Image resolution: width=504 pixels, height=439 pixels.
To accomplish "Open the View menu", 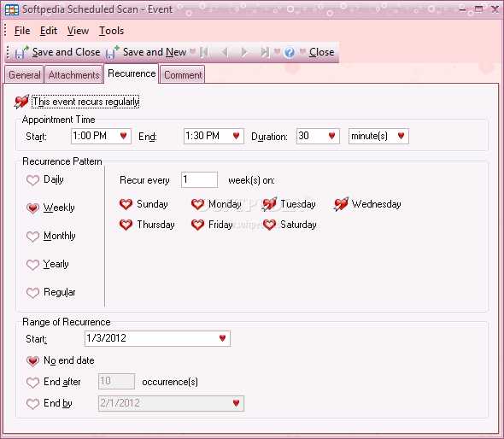I will point(78,31).
